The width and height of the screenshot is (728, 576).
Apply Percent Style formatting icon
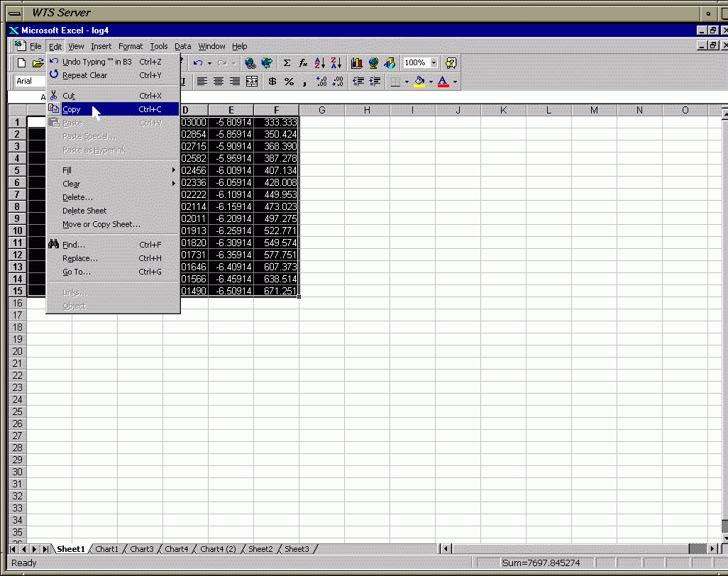[289, 82]
